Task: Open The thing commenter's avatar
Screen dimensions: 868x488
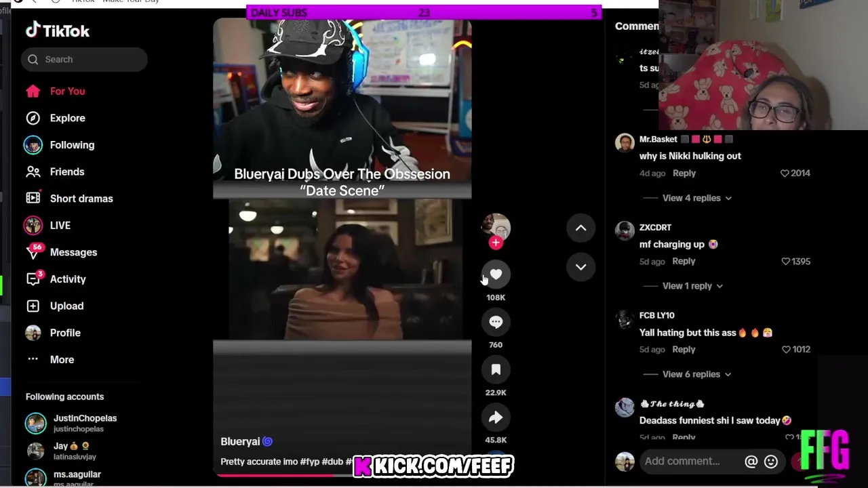Action: click(625, 407)
